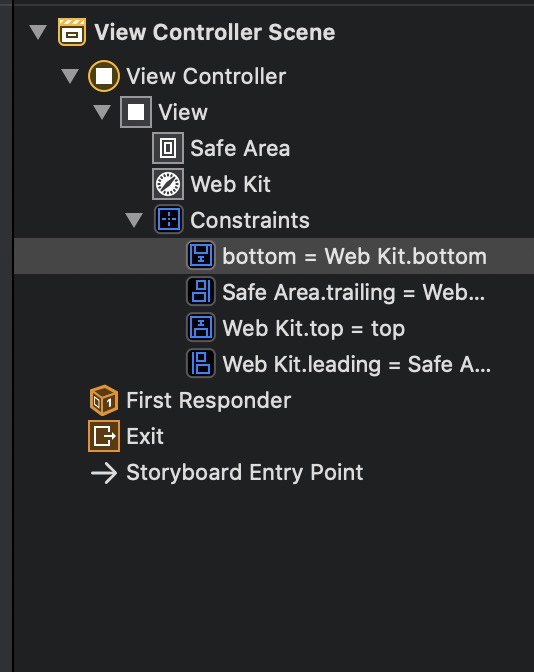This screenshot has height=672, width=534.
Task: Collapse the View Controller disclosure triangle
Action: (x=70, y=76)
